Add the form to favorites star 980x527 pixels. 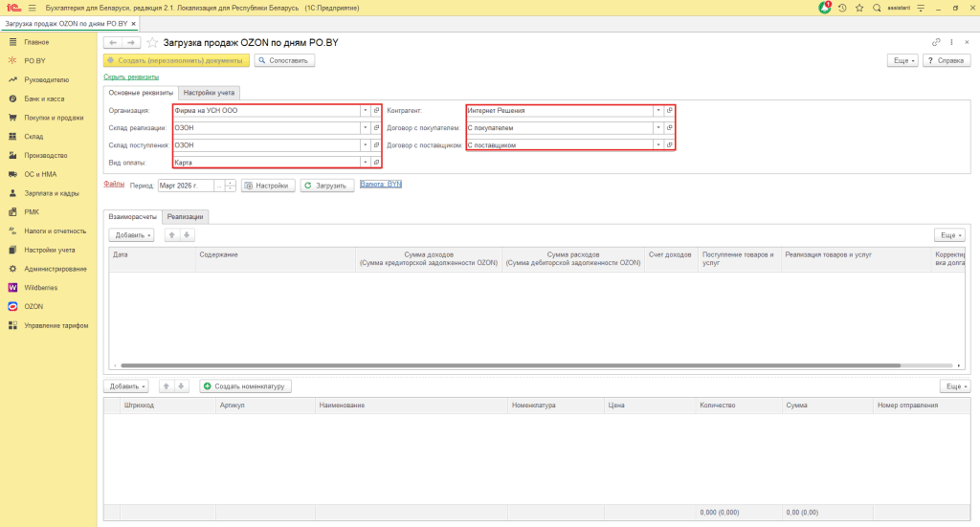pyautogui.click(x=152, y=42)
